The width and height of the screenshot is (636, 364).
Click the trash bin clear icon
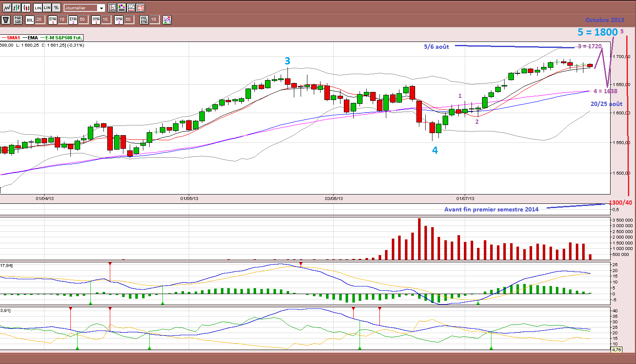click(6, 19)
